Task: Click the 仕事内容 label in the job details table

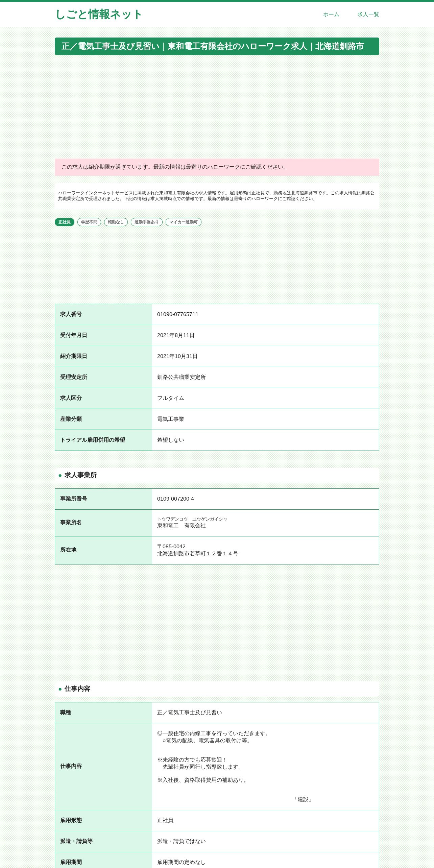Action: click(x=71, y=766)
